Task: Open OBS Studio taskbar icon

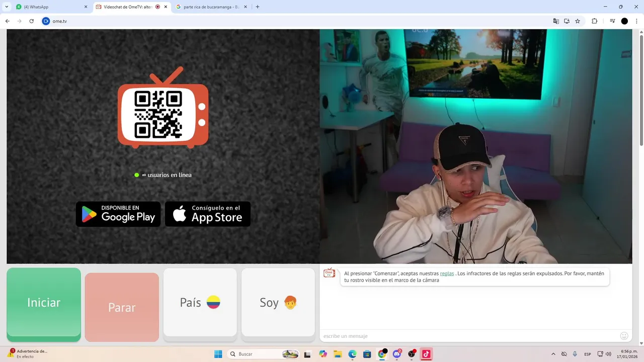Action: pos(412,354)
